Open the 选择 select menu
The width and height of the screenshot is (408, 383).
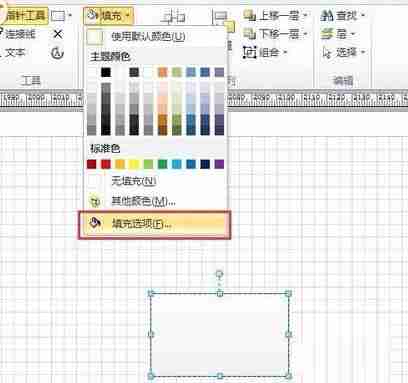(344, 52)
